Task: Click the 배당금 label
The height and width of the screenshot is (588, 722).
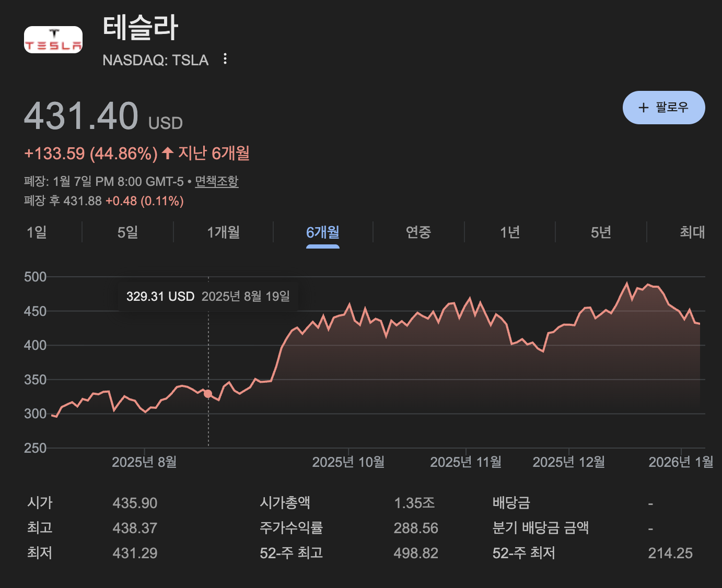Action: [511, 503]
